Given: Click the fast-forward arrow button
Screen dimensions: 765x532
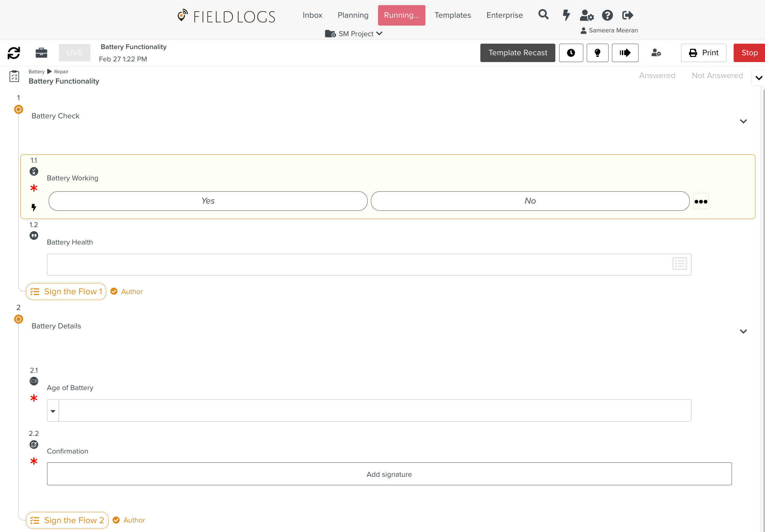Looking at the screenshot, I should pyautogui.click(x=625, y=53).
